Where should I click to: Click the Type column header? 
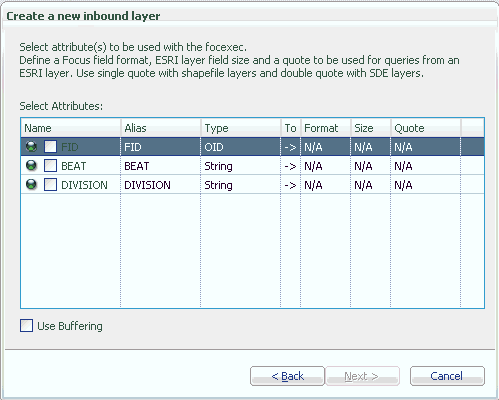pos(241,128)
